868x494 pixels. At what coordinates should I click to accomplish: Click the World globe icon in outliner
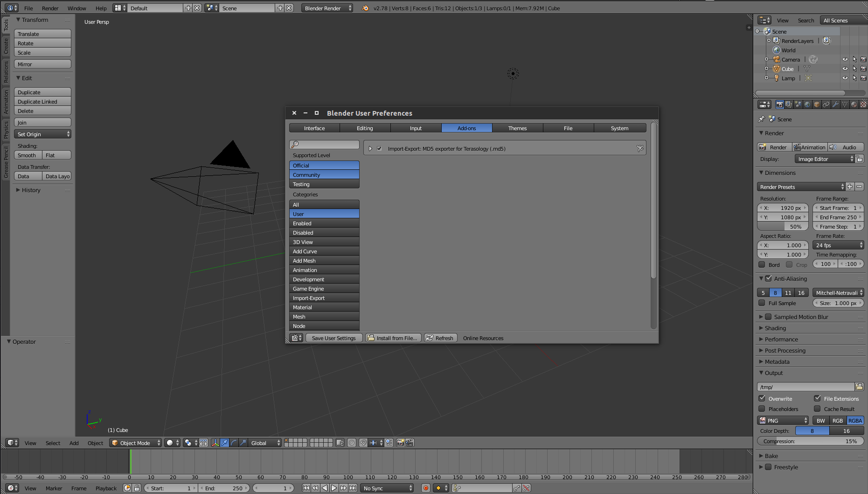click(x=777, y=50)
